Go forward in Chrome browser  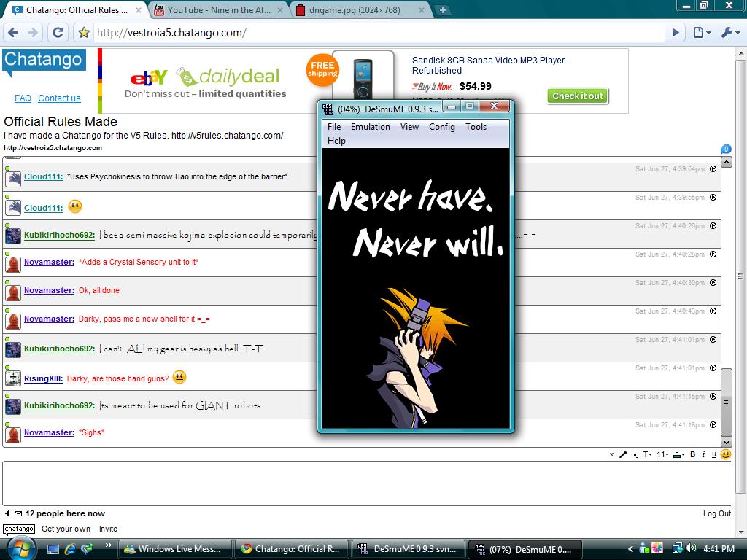32,32
